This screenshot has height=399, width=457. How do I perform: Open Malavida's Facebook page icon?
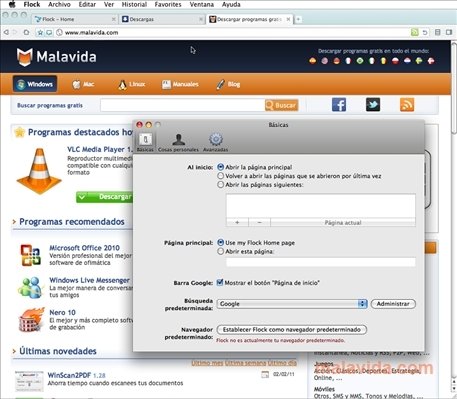point(339,105)
